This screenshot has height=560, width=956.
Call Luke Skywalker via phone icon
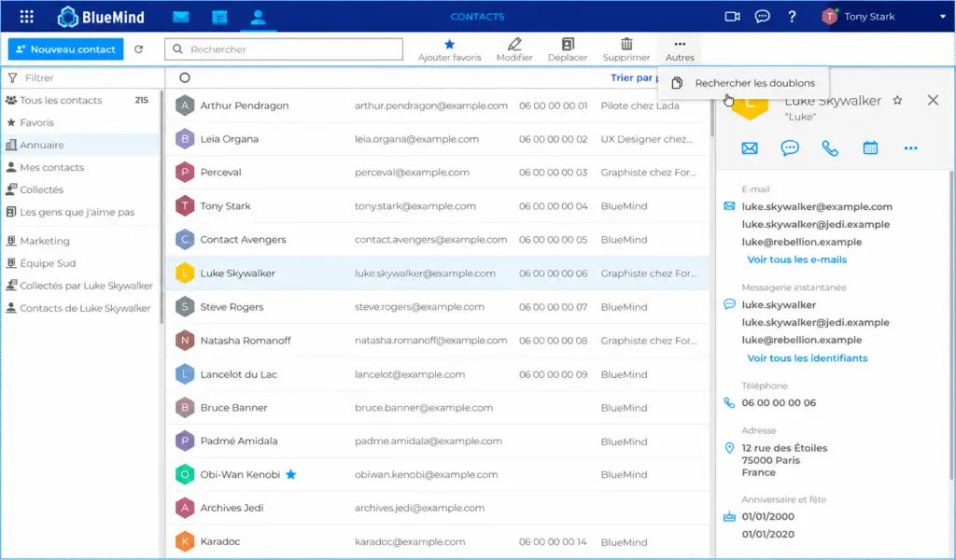click(x=830, y=148)
